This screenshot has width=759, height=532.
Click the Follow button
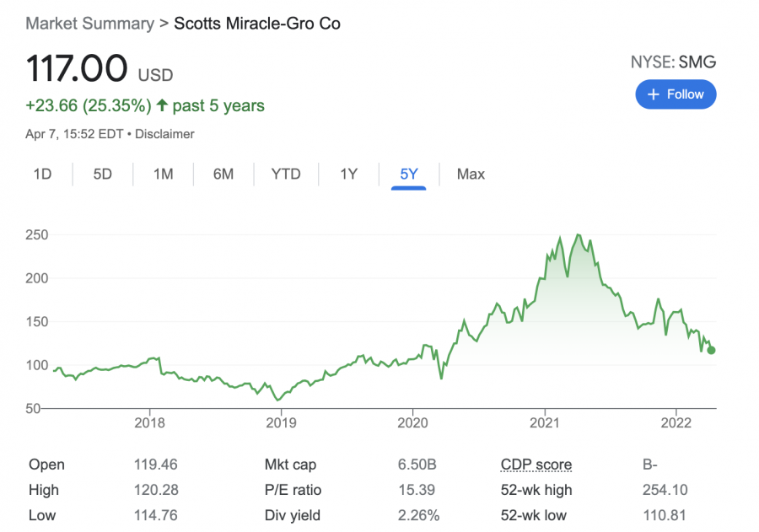[676, 94]
